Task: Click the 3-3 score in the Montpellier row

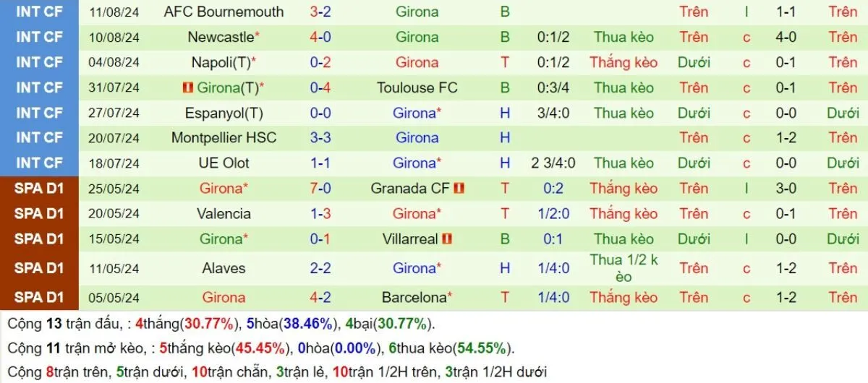Action: tap(320, 138)
